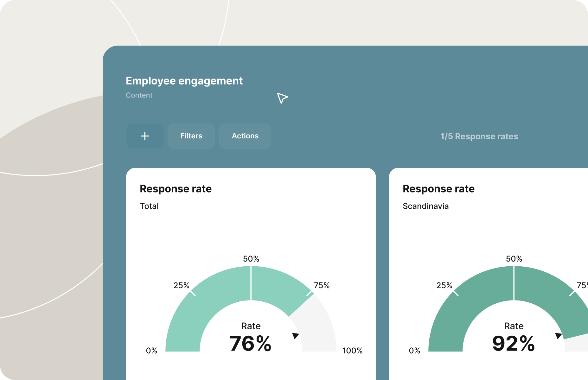Click the 25% tick mark on the Scandinavia gauge
This screenshot has height=380, width=588.
coord(456,293)
